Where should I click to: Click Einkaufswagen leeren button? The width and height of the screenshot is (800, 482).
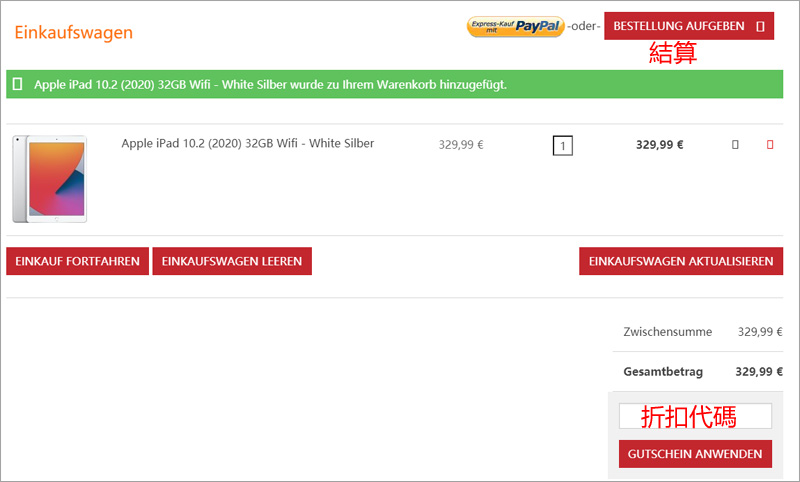(x=232, y=261)
